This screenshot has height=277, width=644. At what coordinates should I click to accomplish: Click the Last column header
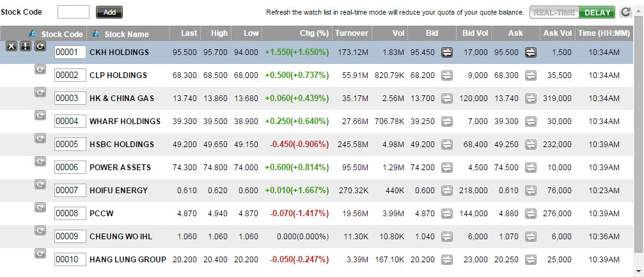pyautogui.click(x=189, y=33)
